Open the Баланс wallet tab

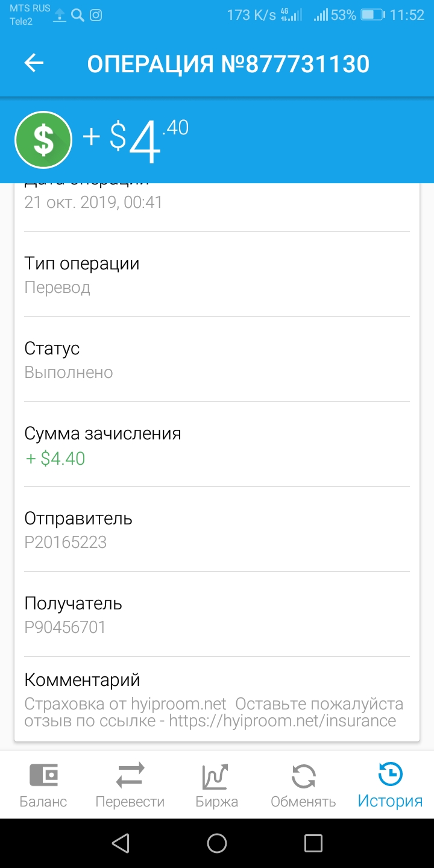43,785
